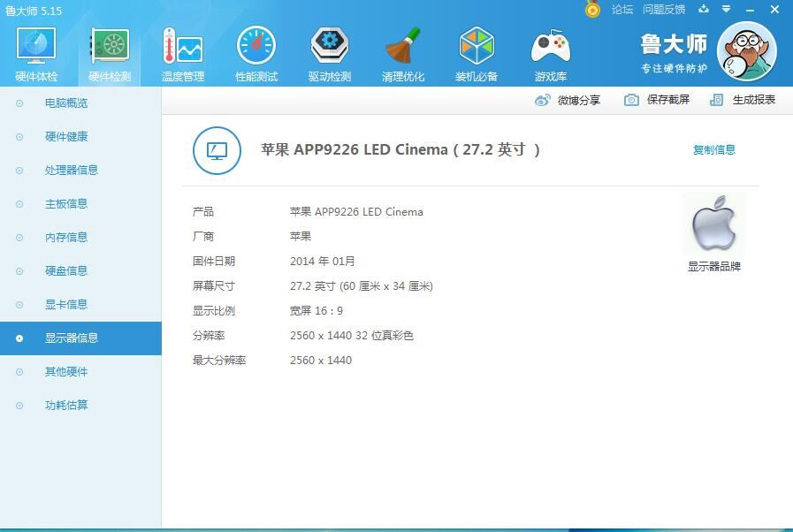Launch the 性能测试 performance test gauge icon
The height and width of the screenshot is (532, 793).
(256, 46)
